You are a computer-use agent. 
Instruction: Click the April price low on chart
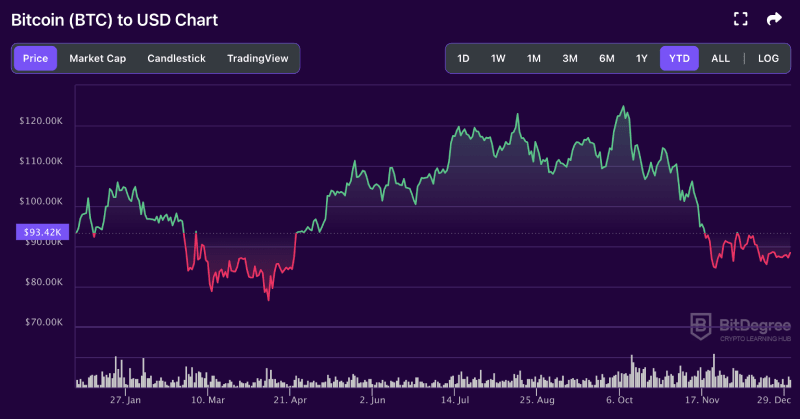coord(268,300)
